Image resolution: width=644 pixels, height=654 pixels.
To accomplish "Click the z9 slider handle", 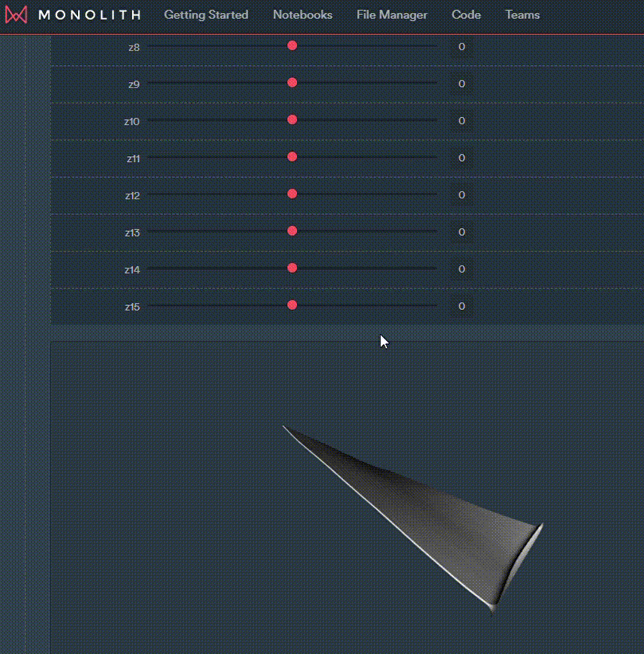I will (x=292, y=82).
